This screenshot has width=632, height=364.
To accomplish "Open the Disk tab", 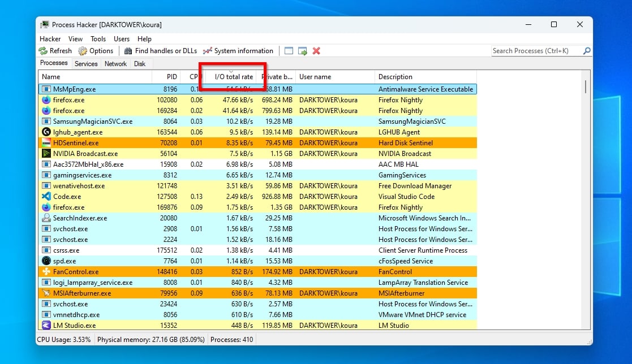I will tap(140, 64).
